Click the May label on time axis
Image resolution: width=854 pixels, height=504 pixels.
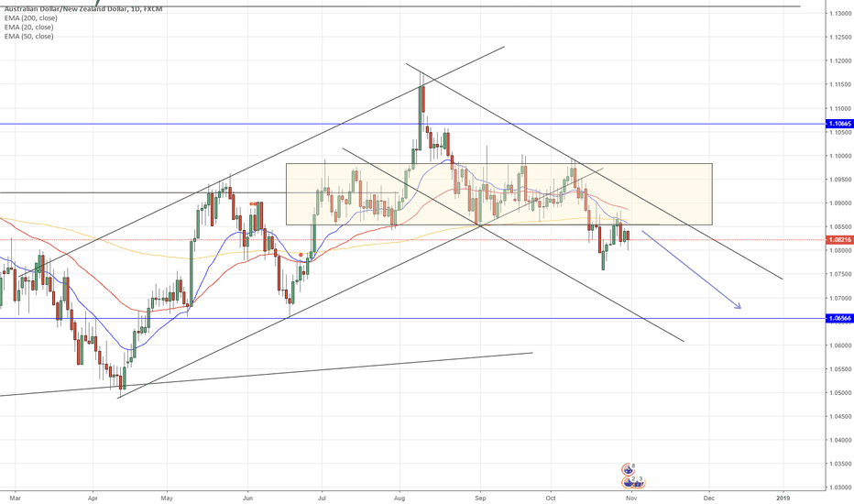click(167, 498)
